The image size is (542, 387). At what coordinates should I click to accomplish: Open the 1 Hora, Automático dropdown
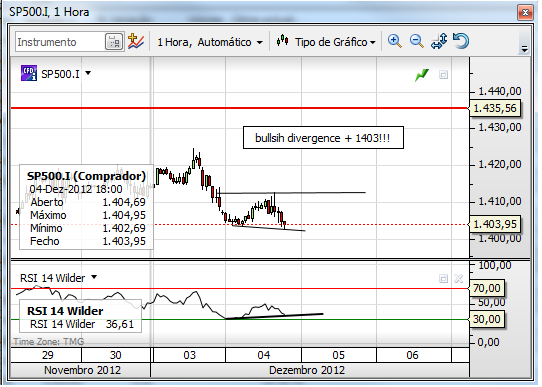tap(210, 43)
